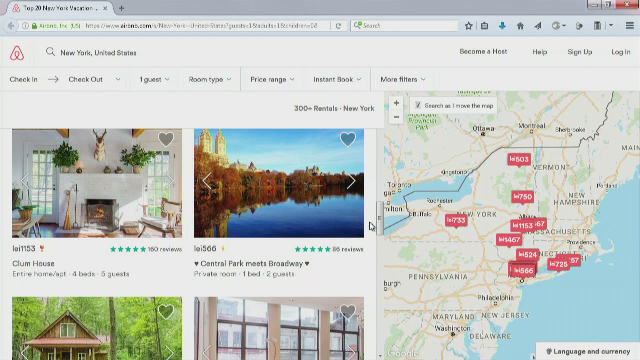Click the send tab paper plane icon
Image resolution: width=640 pixels, height=360 pixels.
(538, 26)
